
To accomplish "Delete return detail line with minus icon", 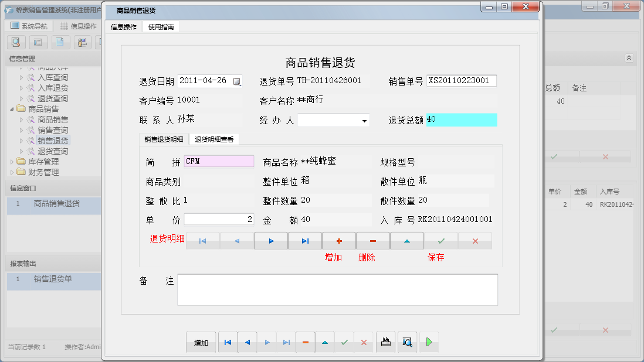I will coord(373,241).
